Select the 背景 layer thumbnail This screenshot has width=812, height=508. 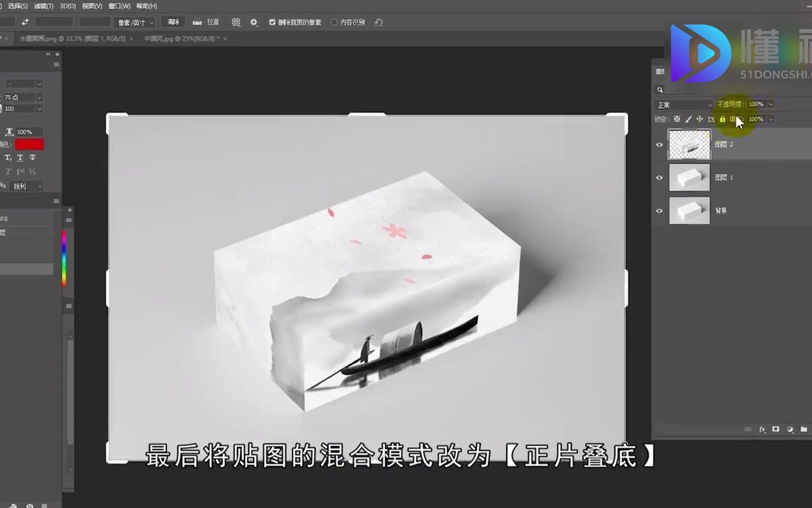click(x=689, y=210)
